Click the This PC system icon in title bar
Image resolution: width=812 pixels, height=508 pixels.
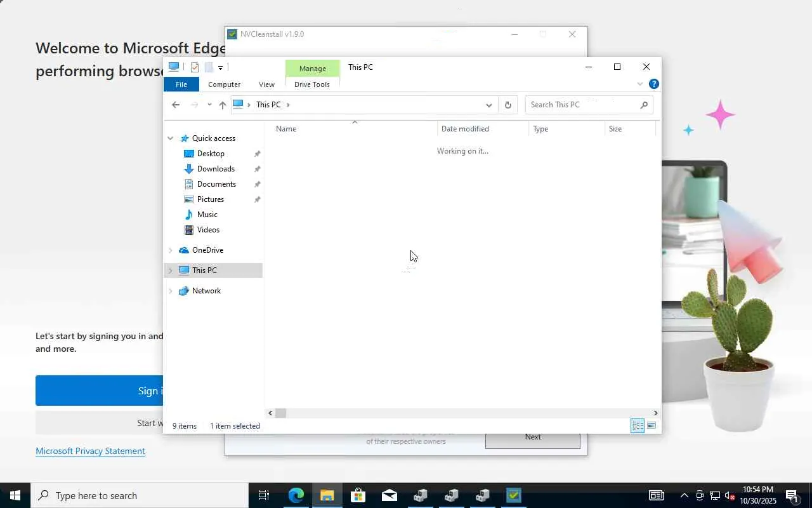[173, 67]
